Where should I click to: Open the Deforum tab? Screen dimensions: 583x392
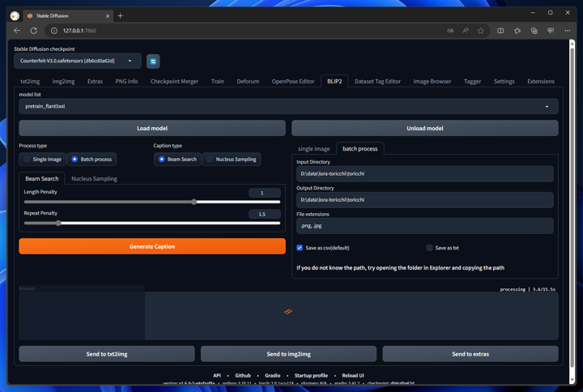248,81
